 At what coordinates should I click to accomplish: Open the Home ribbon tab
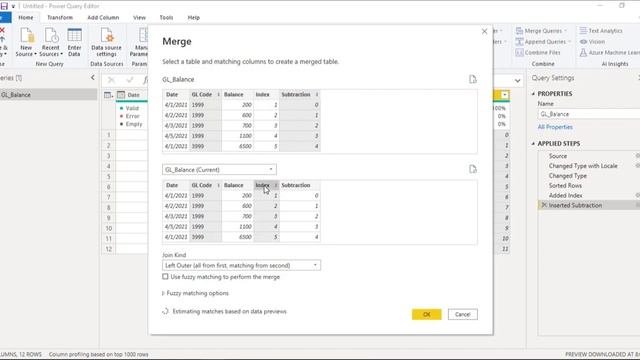tap(26, 18)
